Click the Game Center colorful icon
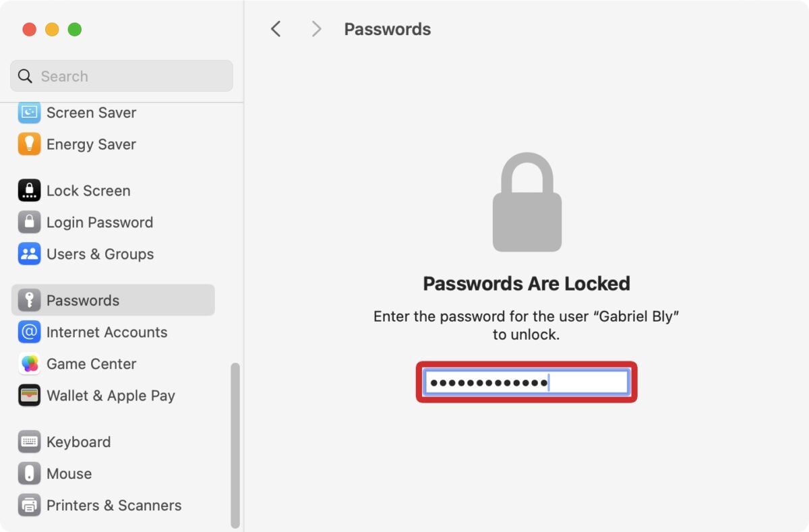This screenshot has width=809, height=532. tap(29, 364)
